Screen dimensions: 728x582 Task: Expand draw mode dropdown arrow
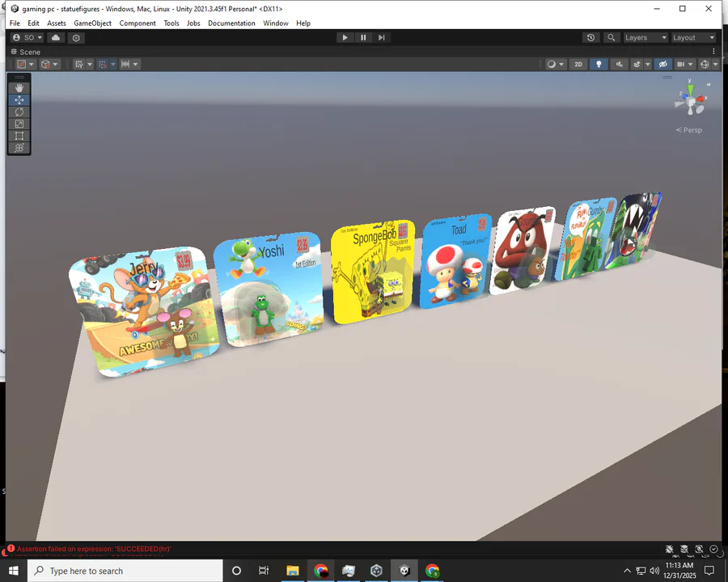click(x=561, y=64)
